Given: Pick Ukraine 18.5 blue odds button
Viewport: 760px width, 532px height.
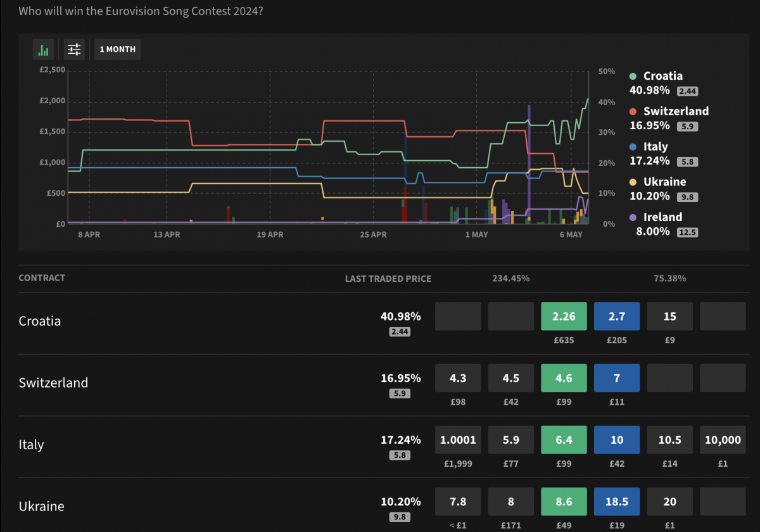Looking at the screenshot, I should tap(617, 502).
